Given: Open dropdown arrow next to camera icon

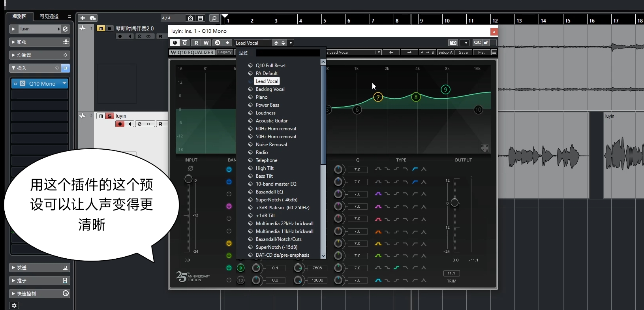Looking at the screenshot, I should click(466, 43).
